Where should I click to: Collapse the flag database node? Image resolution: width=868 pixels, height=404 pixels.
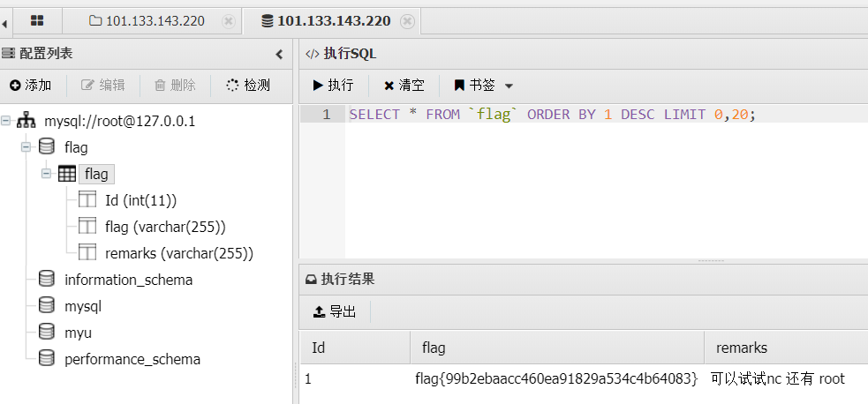click(x=26, y=147)
